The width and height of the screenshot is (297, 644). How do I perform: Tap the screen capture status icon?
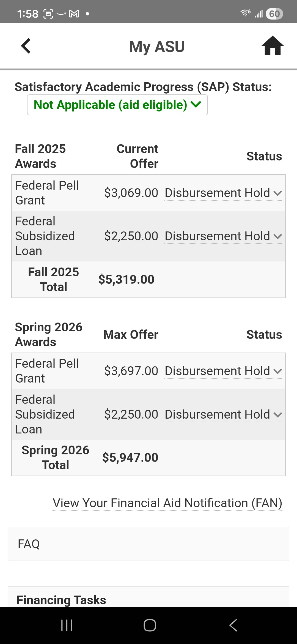[48, 14]
